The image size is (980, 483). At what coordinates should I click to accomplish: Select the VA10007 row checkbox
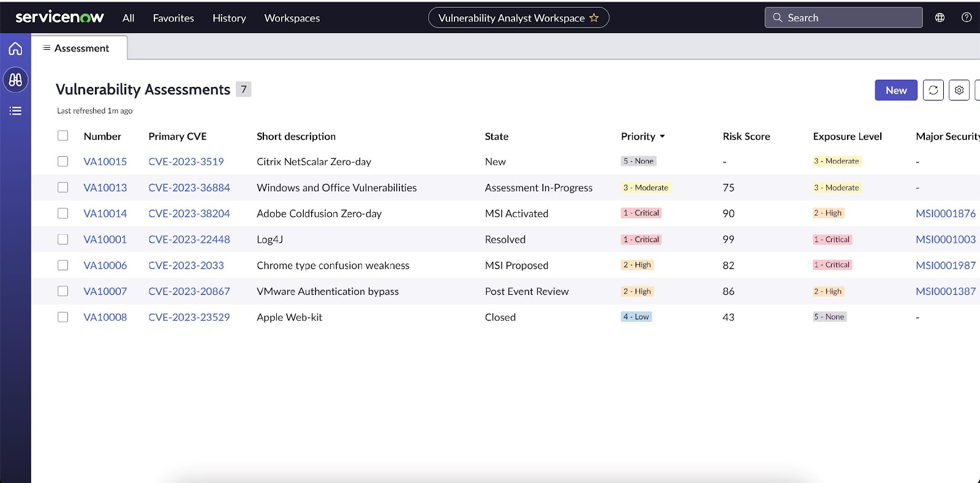pos(63,291)
